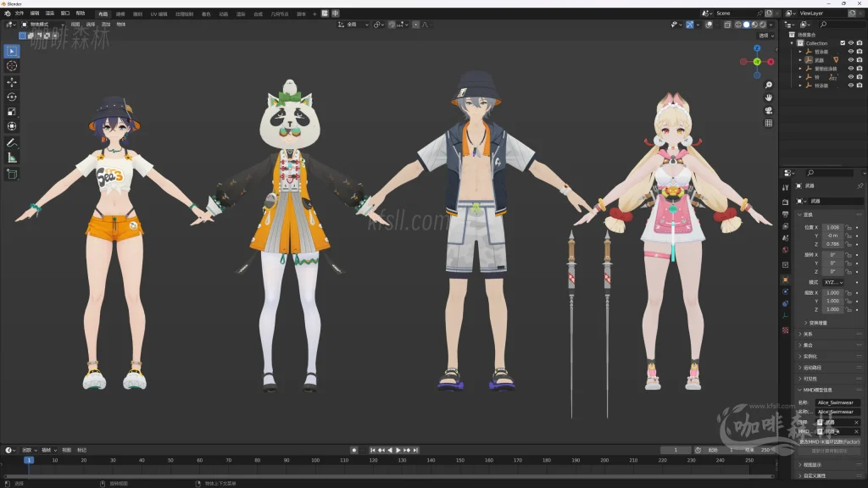The image size is (868, 488).
Task: Open the Output properties tab icon
Action: point(785,214)
